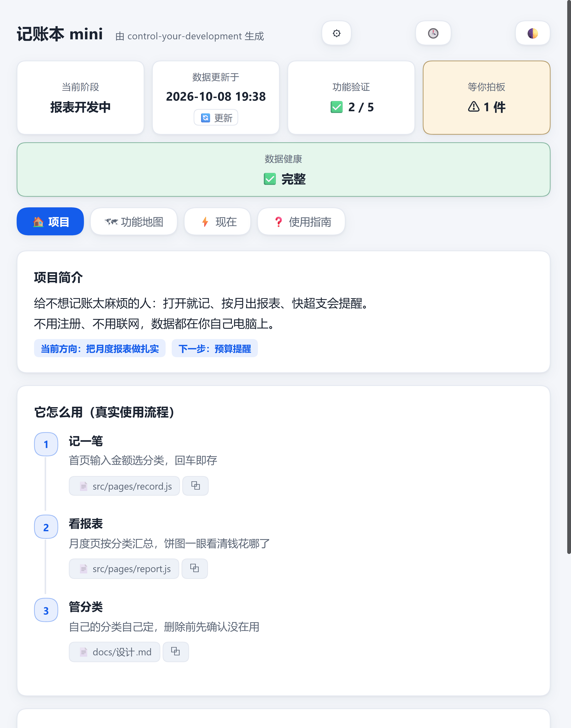This screenshot has width=571, height=728.
Task: Click the house icon on 项目 tab
Action: (38, 222)
